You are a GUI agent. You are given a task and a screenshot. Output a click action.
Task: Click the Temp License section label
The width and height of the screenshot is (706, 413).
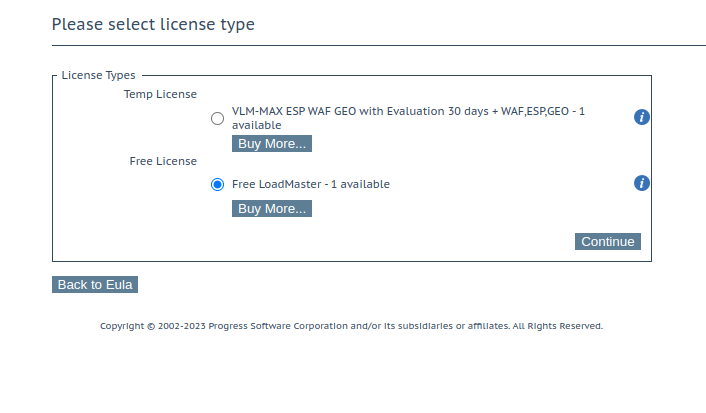(x=160, y=94)
